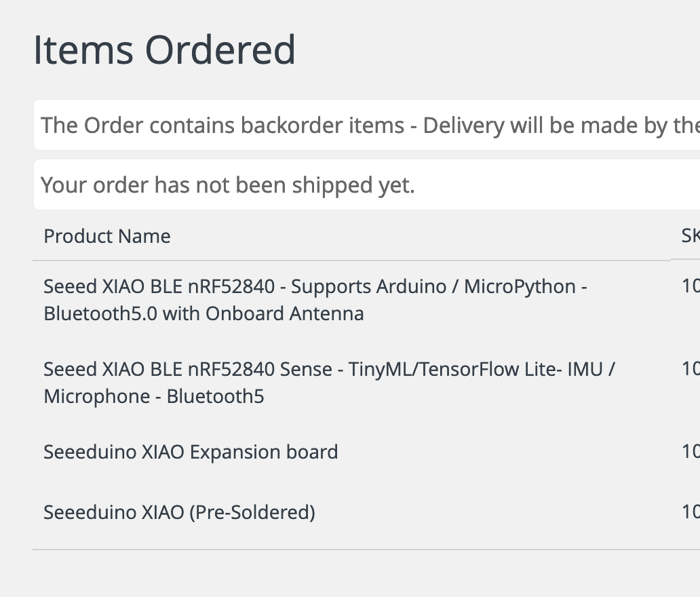This screenshot has height=597, width=700.
Task: Open Seeed XIAO BLE nRF52840 Supports Arduino product
Action: 315,300
